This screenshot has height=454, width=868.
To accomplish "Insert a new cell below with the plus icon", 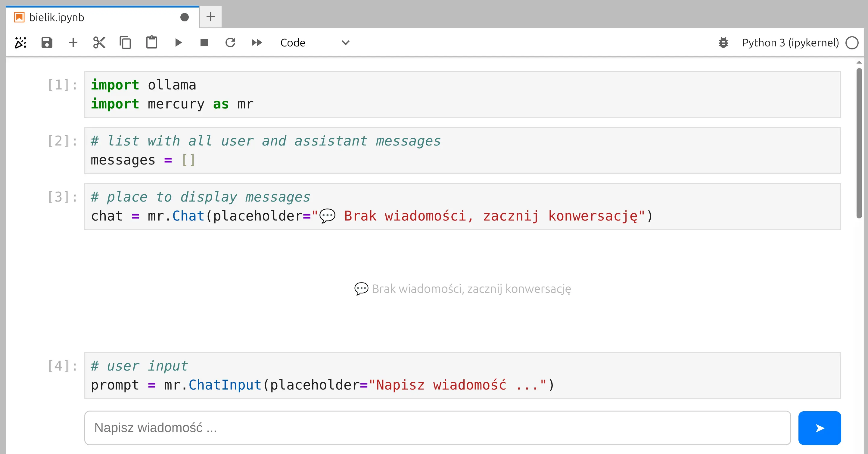I will pos(73,43).
